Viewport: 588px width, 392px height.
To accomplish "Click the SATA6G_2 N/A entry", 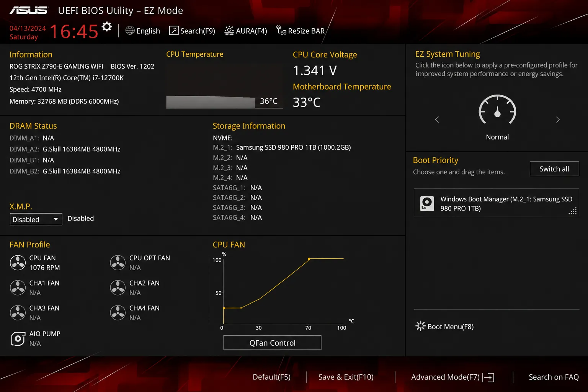I will 237,198.
